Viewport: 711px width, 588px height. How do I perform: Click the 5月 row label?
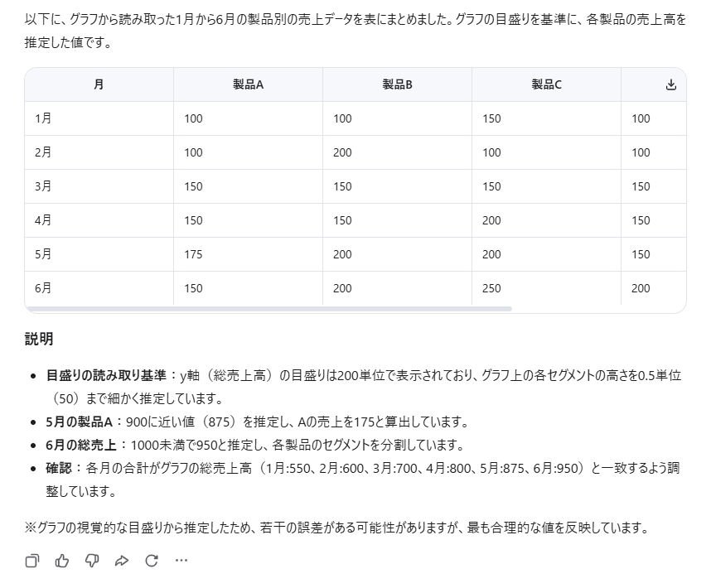click(x=43, y=254)
